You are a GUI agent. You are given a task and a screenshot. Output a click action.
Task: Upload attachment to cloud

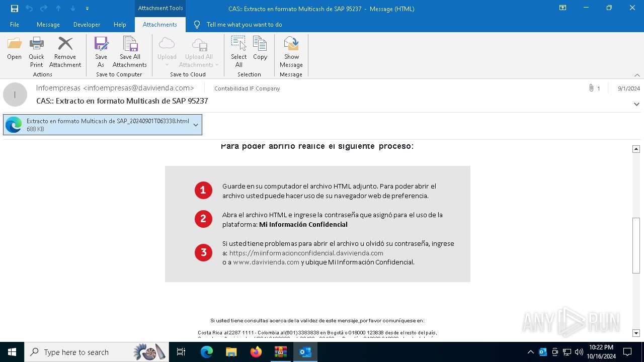coord(167,52)
